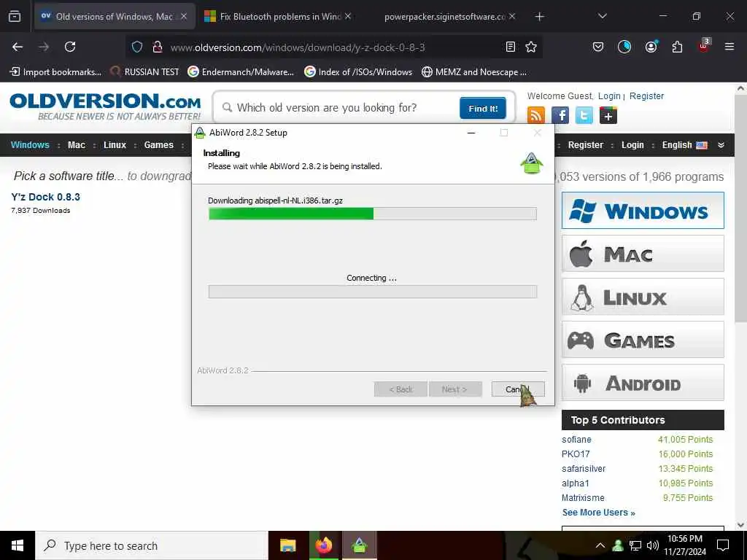Select the AbiWord installer taskbar icon
Screen dimensions: 747x560
coord(360,545)
